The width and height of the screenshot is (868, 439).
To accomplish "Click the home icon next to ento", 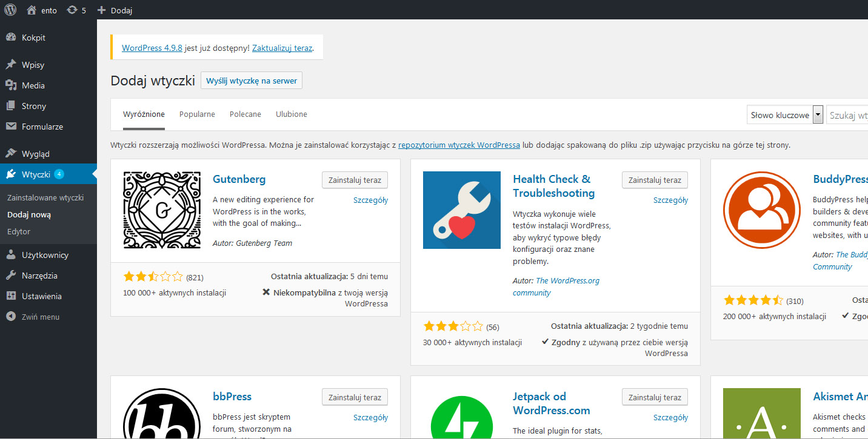I will pos(32,10).
